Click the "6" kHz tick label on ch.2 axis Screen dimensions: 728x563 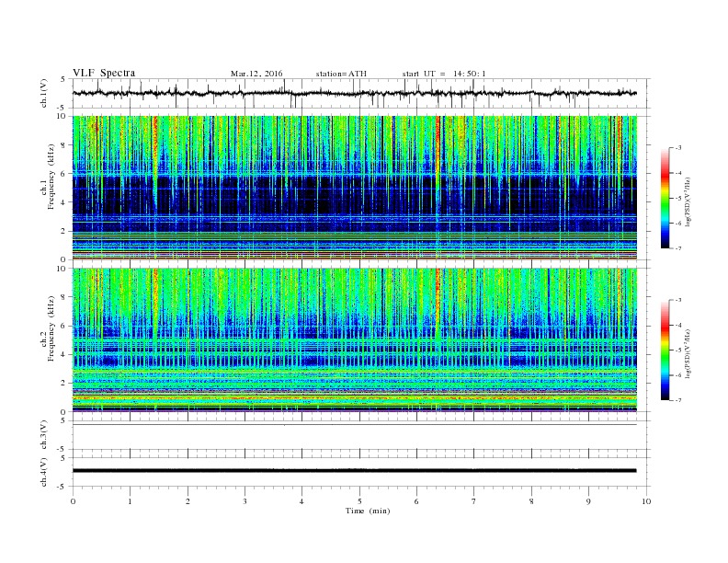(x=63, y=326)
